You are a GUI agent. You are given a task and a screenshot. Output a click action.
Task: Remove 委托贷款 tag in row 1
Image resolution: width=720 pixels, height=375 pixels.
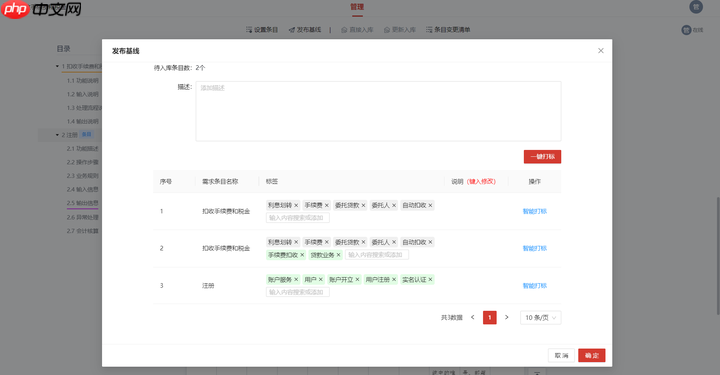tap(363, 205)
